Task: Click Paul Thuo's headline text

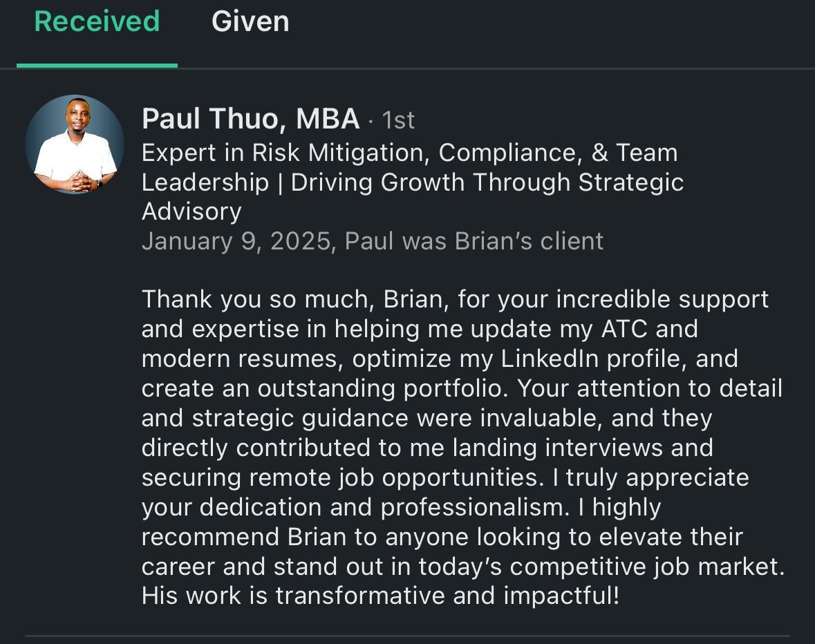Action: click(411, 182)
